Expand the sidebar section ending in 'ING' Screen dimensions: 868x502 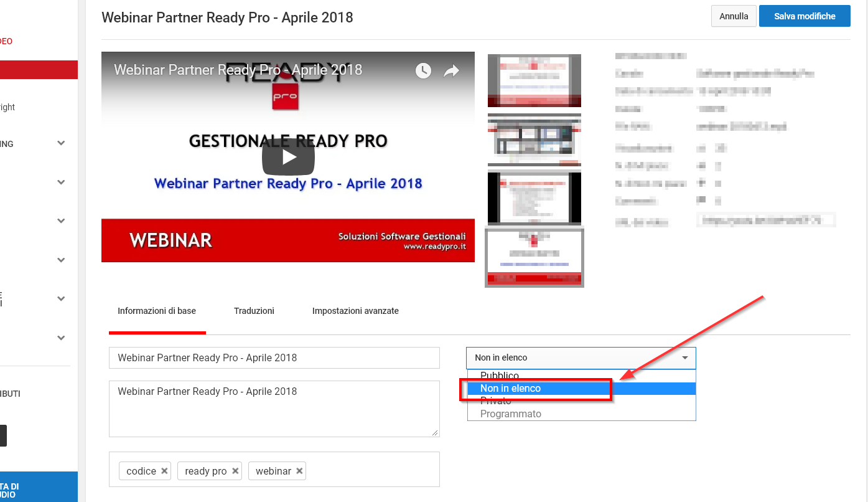[61, 143]
